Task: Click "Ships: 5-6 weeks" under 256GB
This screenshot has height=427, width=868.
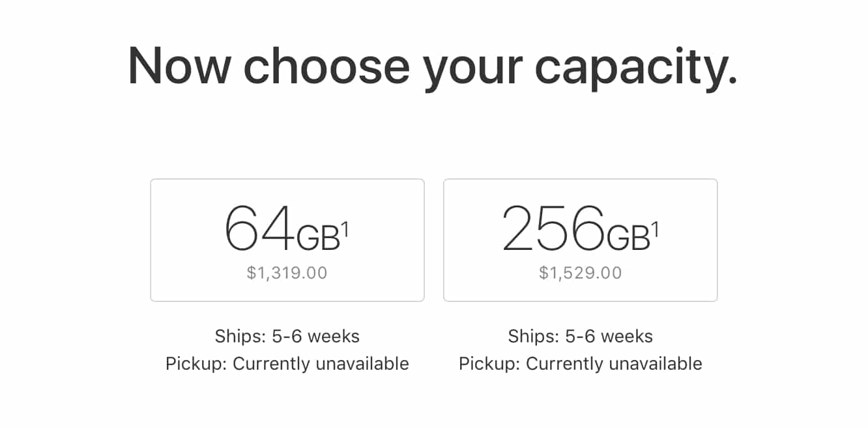Action: tap(581, 337)
